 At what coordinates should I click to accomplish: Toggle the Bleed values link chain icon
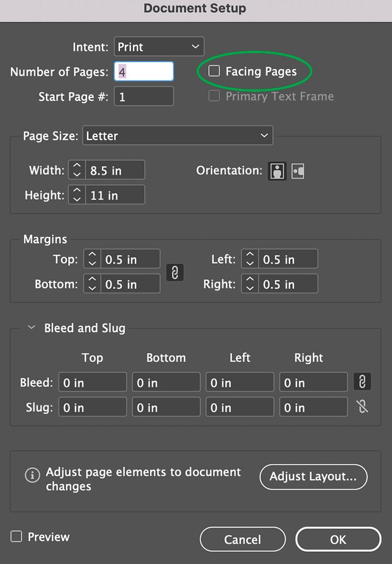coord(362,381)
